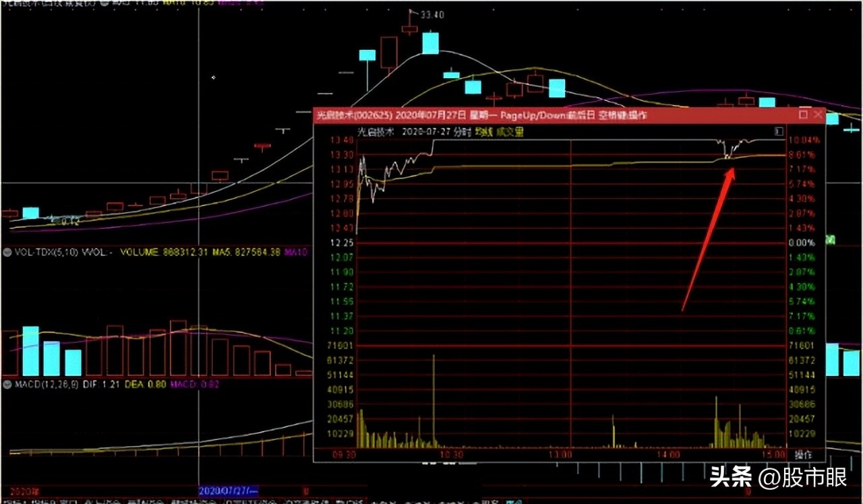The image size is (863, 504).
Task: Open the 操作 button in intraday popup
Action: 802,454
